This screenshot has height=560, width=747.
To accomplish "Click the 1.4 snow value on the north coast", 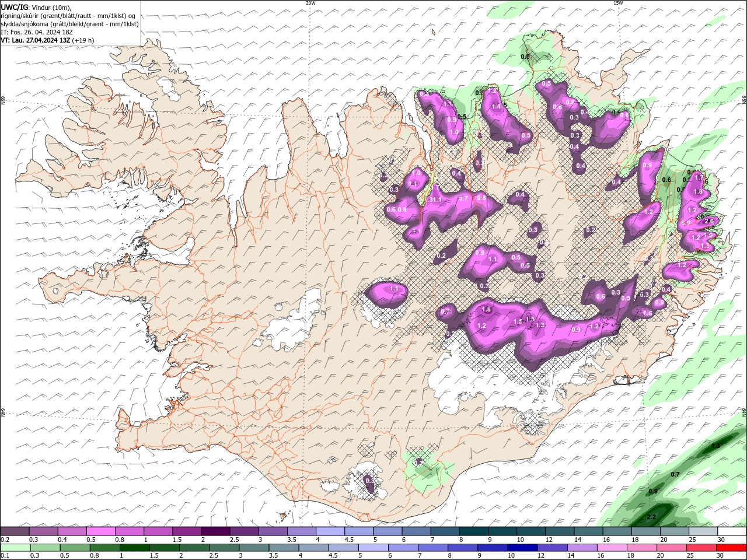I will coord(497,107).
